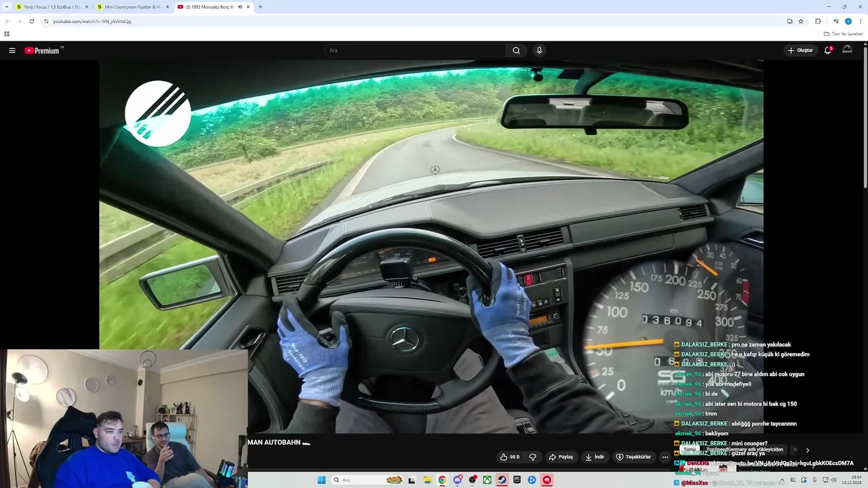Click the YouTube search magnifier button

point(516,50)
